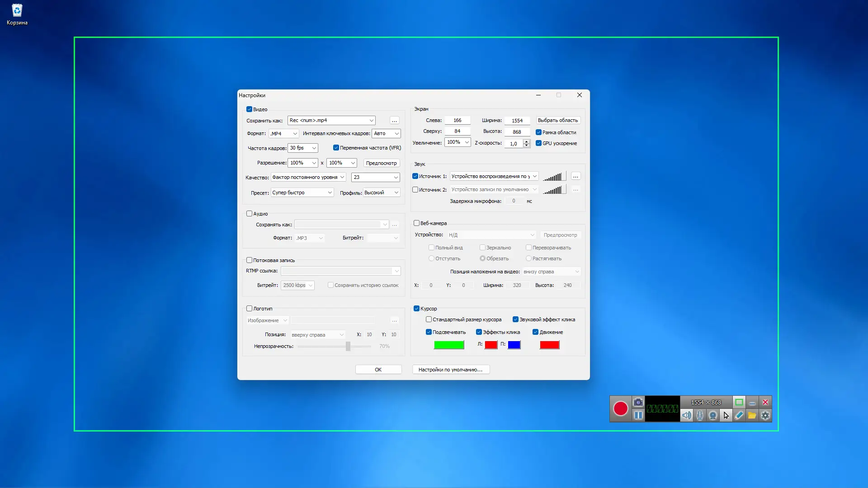Toggle the green area frame icon
This screenshot has height=488, width=868.
pos(739,402)
